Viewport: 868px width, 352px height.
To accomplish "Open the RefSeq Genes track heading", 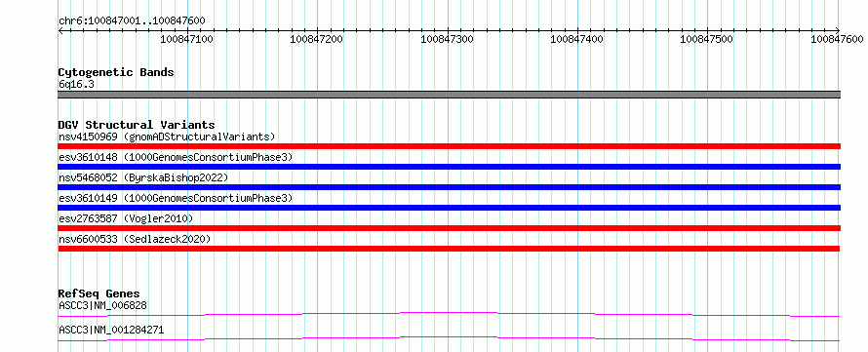I will pyautogui.click(x=99, y=293).
